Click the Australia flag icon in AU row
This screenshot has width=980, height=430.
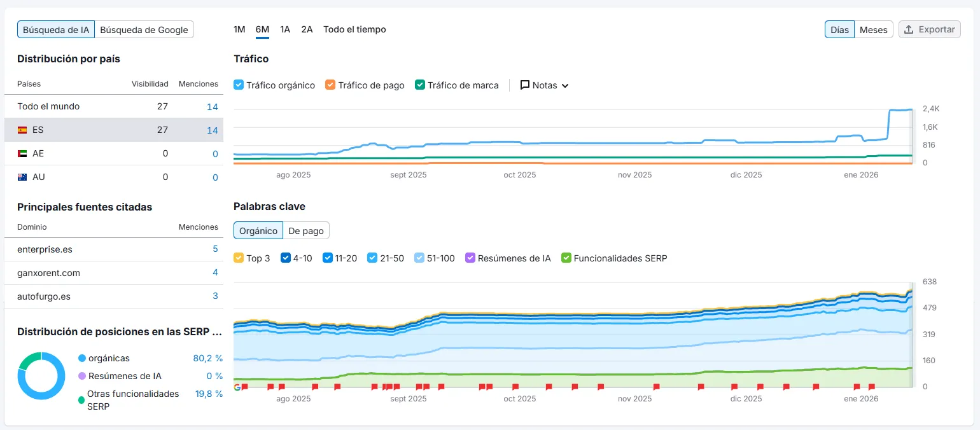pos(22,177)
